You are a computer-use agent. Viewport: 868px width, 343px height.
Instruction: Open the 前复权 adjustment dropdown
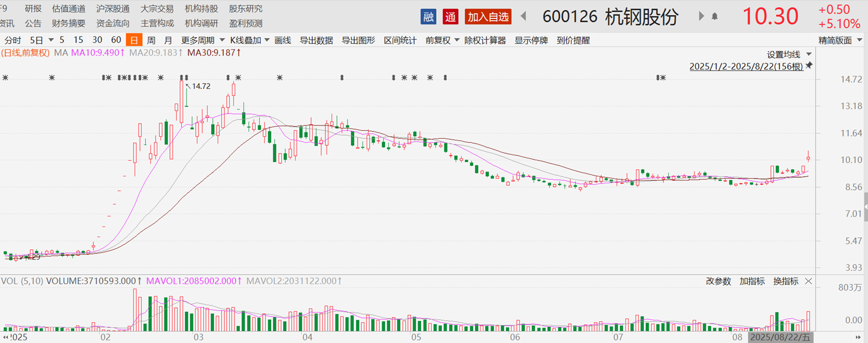click(x=443, y=41)
